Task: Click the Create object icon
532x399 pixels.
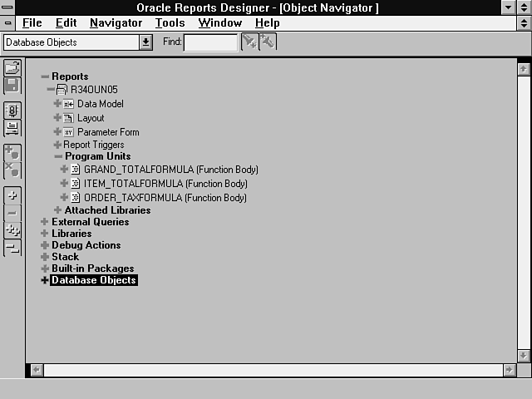Action: 12,153
